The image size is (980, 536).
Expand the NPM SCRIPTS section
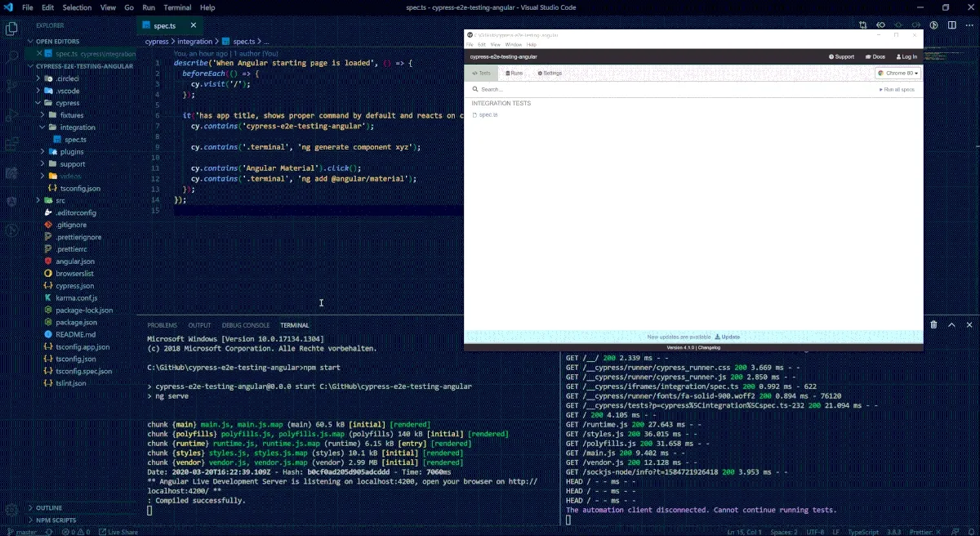56,520
